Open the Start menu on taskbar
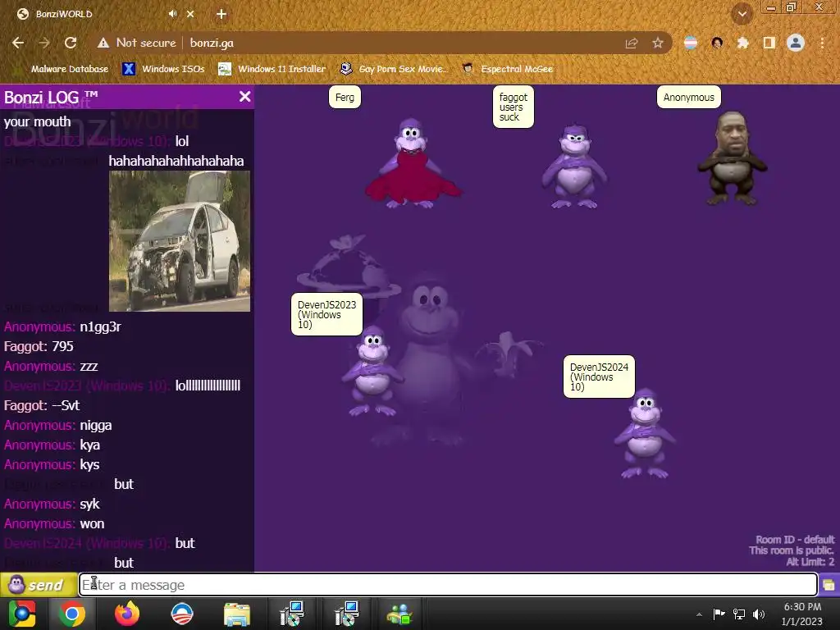 22,614
